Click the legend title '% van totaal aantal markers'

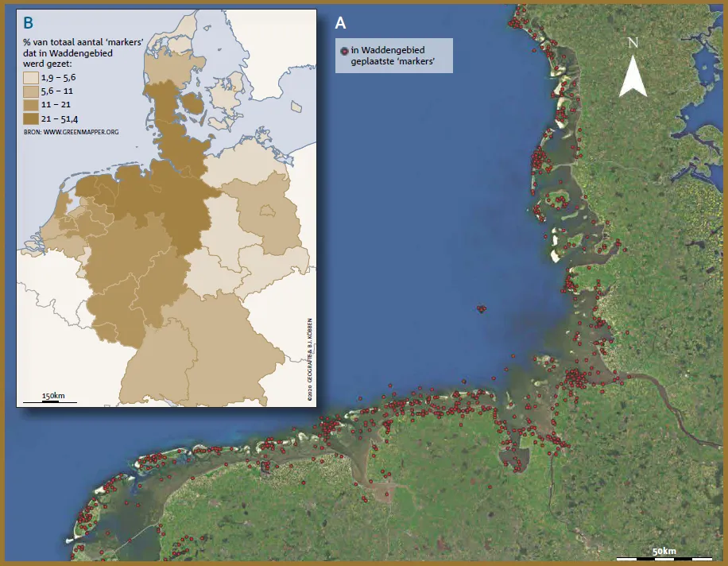pyautogui.click(x=83, y=53)
